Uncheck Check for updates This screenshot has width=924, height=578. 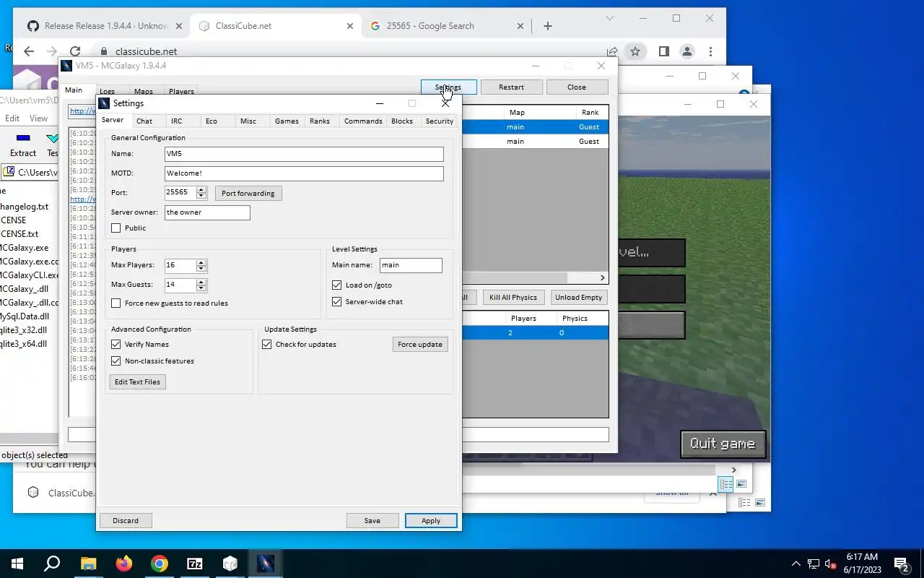(x=266, y=345)
